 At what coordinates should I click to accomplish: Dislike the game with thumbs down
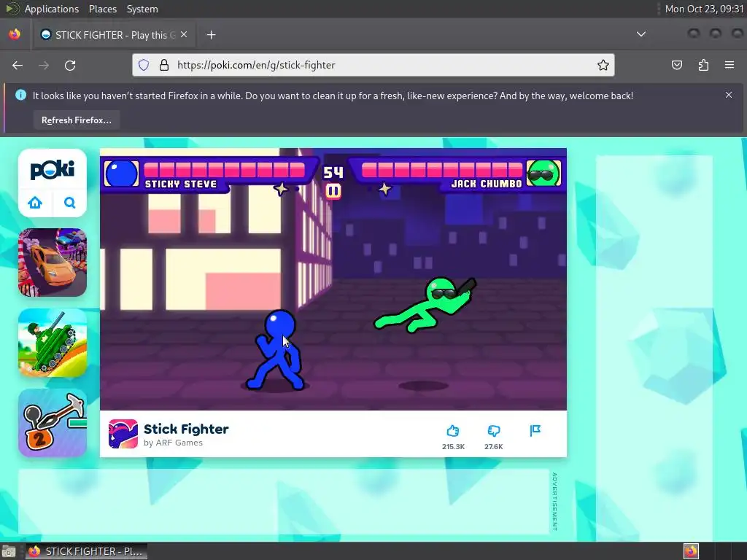click(494, 431)
